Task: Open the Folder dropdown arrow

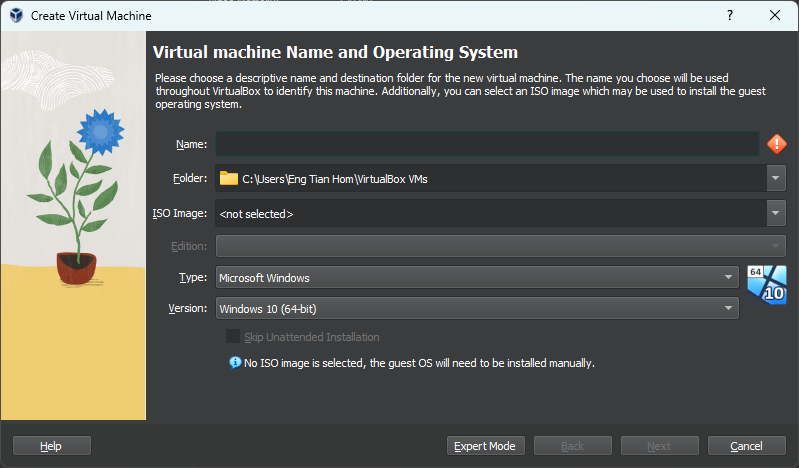Action: [776, 178]
